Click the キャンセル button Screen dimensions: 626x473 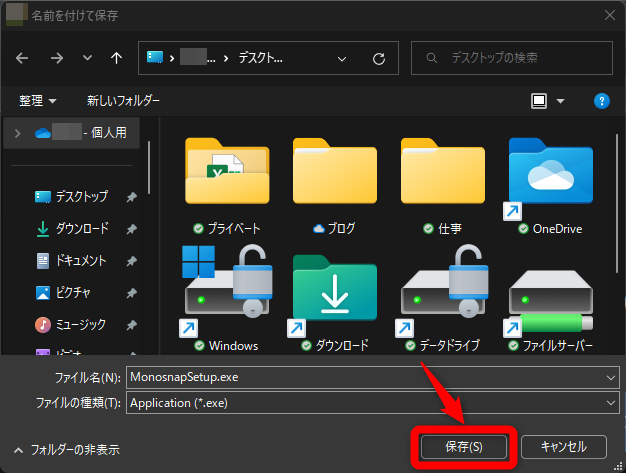564,447
